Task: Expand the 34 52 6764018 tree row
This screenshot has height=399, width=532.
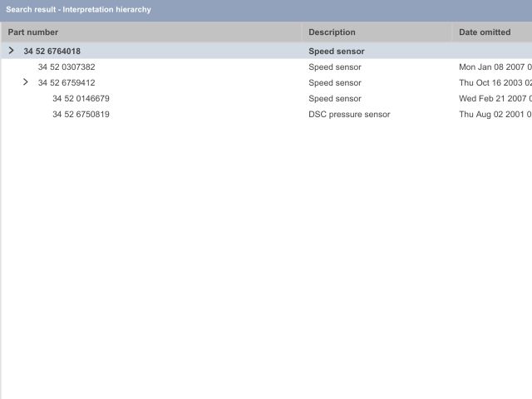Action: tap(11, 51)
